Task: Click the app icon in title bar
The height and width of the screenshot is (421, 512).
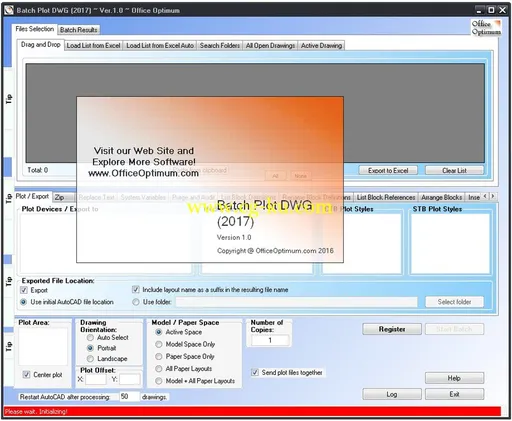Action: point(9,10)
